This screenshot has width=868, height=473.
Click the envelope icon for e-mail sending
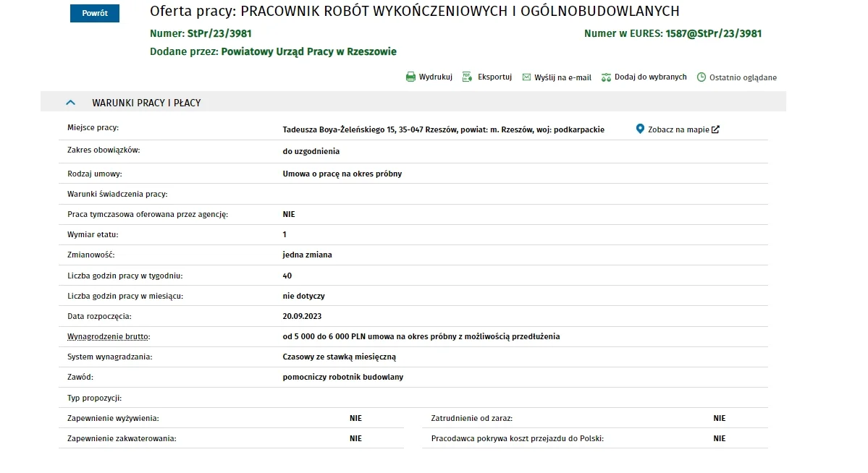click(x=526, y=77)
